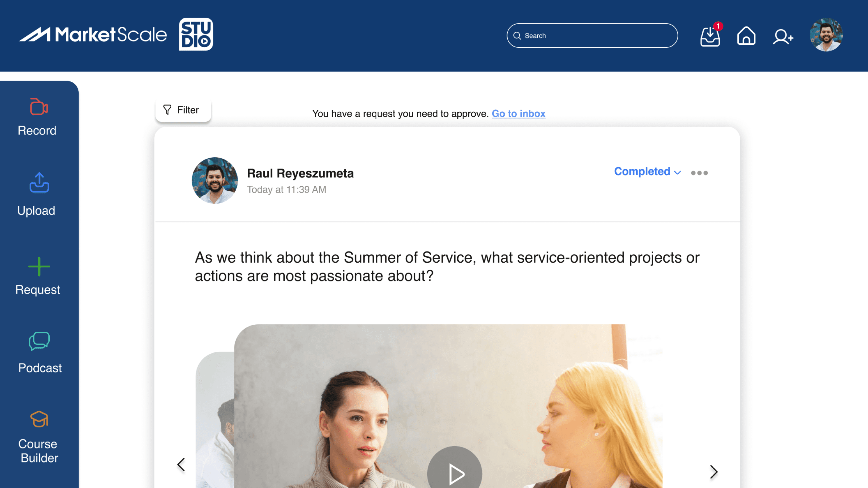Show the next video with right arrow

click(x=713, y=472)
